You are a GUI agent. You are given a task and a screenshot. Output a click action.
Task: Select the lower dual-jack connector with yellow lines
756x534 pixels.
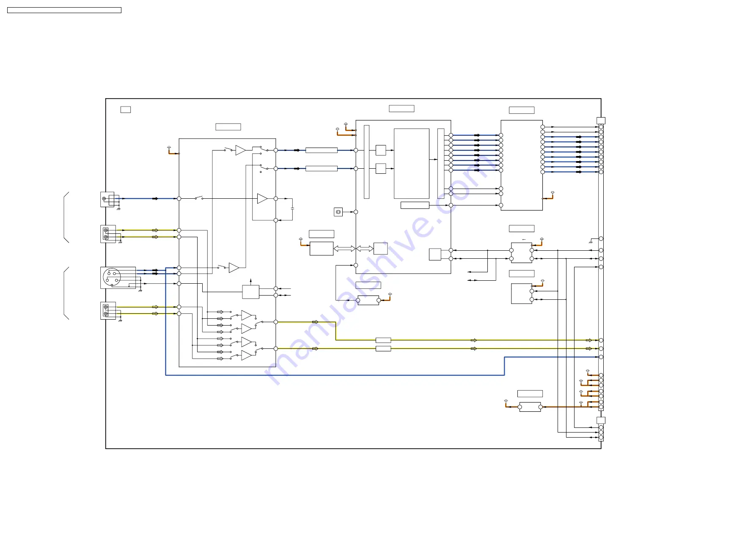point(108,310)
